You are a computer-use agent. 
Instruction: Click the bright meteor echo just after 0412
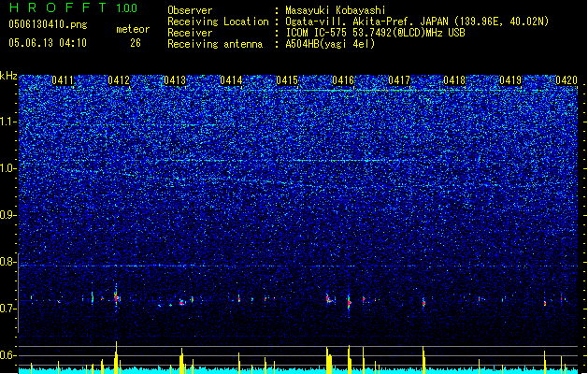(x=117, y=298)
